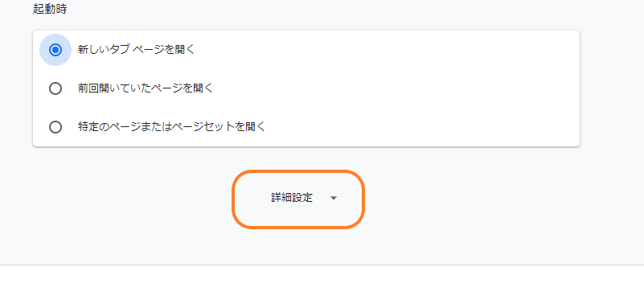The height and width of the screenshot is (304, 644).
Task: Click the empty circle beside 特定のページまたはページセットを開く
Action: coord(55,127)
